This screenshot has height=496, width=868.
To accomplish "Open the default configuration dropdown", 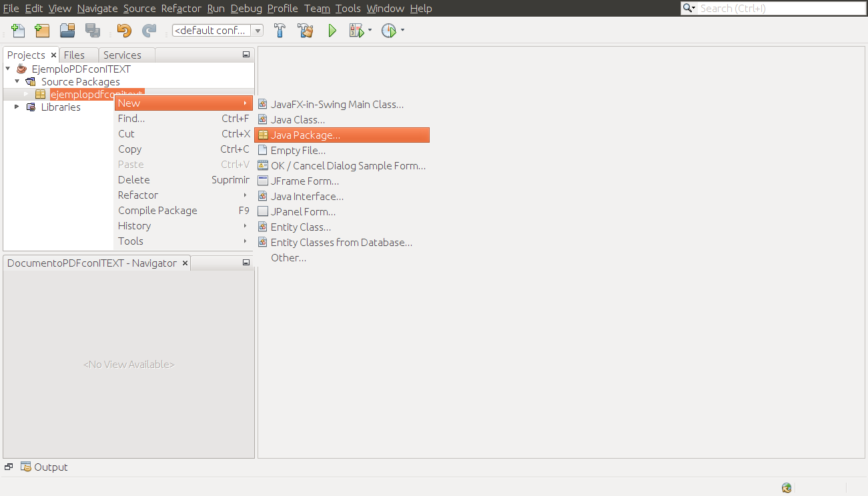I will coord(258,30).
